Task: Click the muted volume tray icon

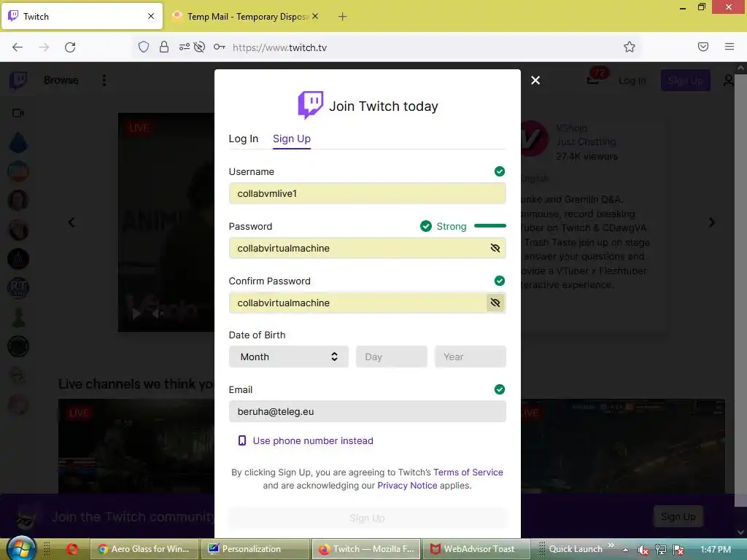Action: click(x=643, y=550)
